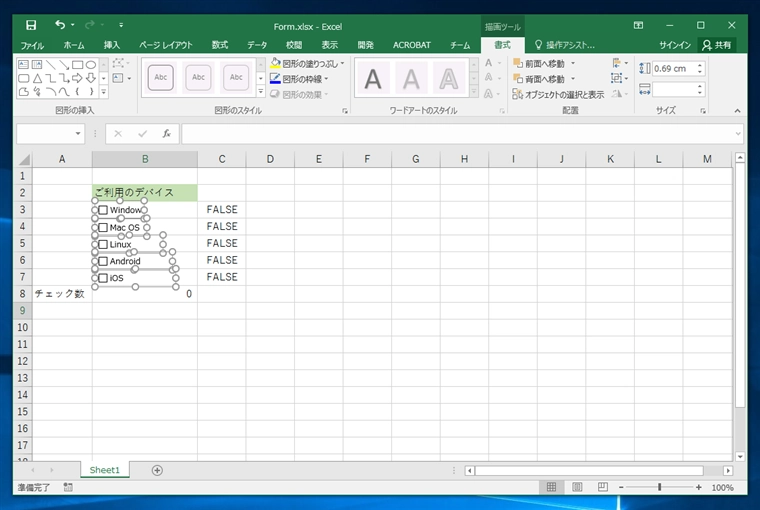This screenshot has width=760, height=510.
Task: Click the Save icon in the title bar
Action: pyautogui.click(x=31, y=25)
